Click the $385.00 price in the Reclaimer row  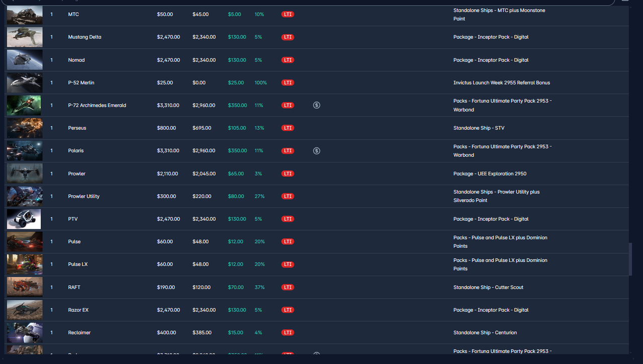coord(202,333)
